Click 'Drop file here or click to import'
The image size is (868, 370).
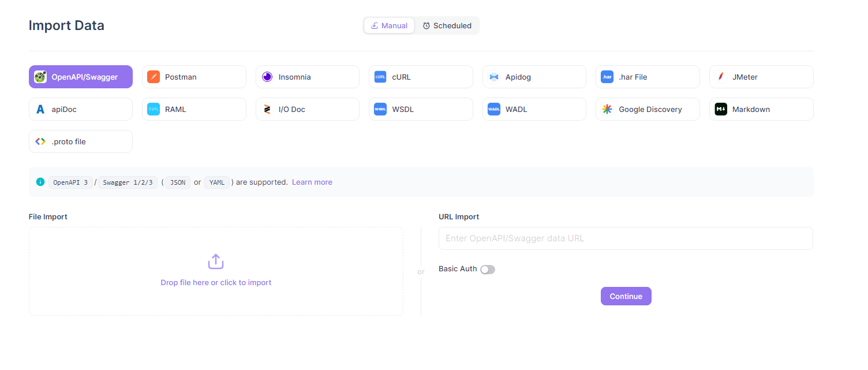[216, 283]
